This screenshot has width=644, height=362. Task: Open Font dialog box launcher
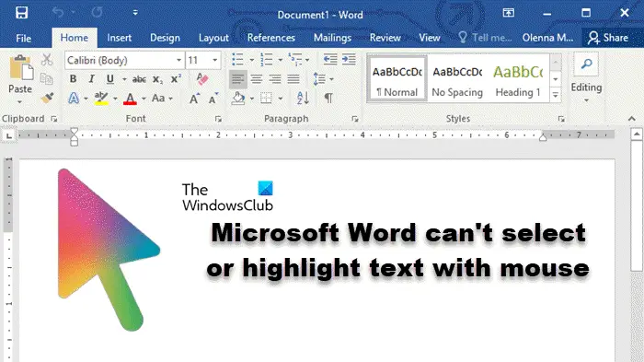point(219,120)
